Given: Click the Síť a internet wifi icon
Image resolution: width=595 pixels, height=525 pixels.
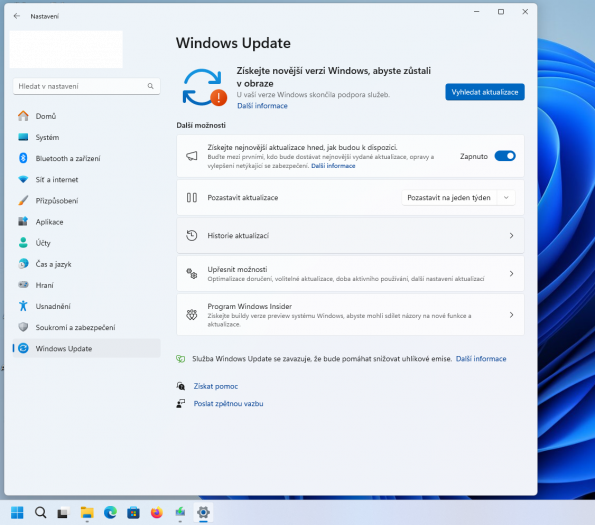Looking at the screenshot, I should 23,179.
